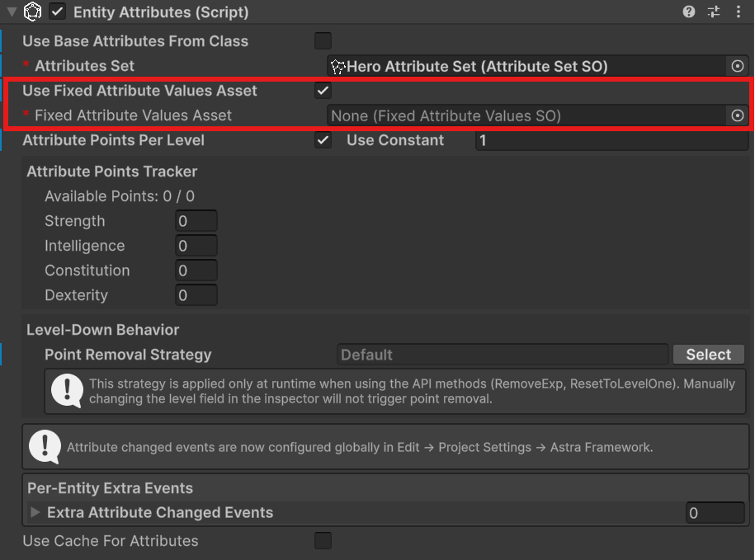Open object picker for Attributes Set

(737, 66)
